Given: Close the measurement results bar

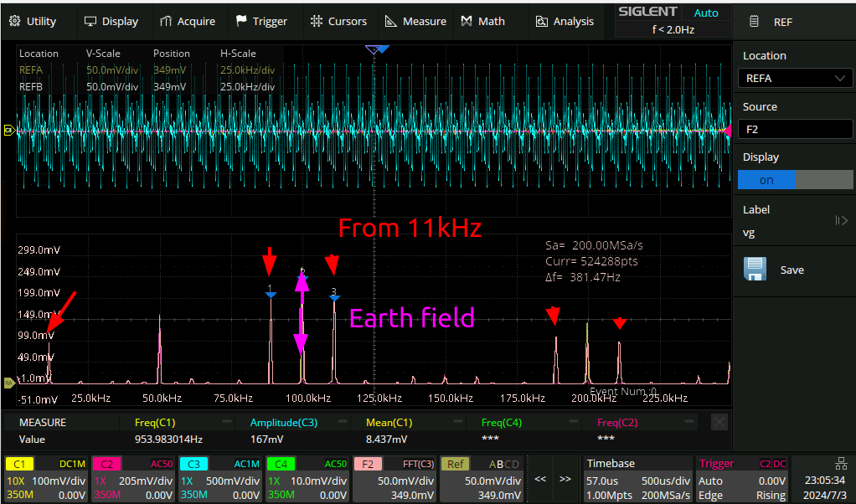Looking at the screenshot, I should click(x=719, y=423).
